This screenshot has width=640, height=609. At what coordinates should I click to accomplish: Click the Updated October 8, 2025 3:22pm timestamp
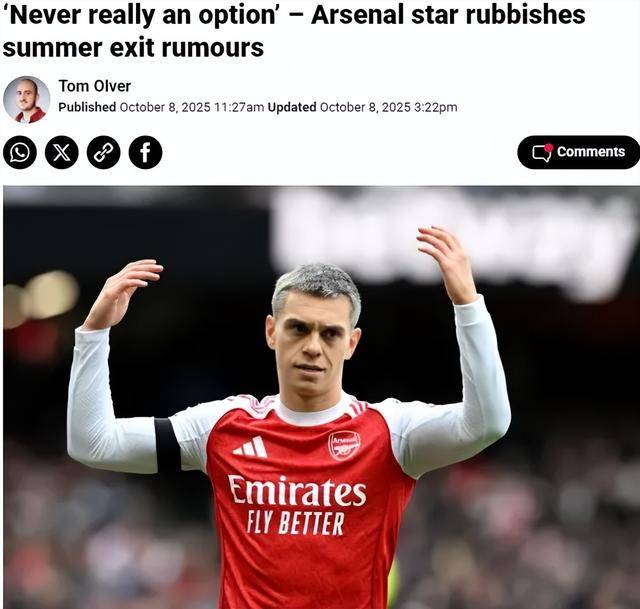coord(362,107)
